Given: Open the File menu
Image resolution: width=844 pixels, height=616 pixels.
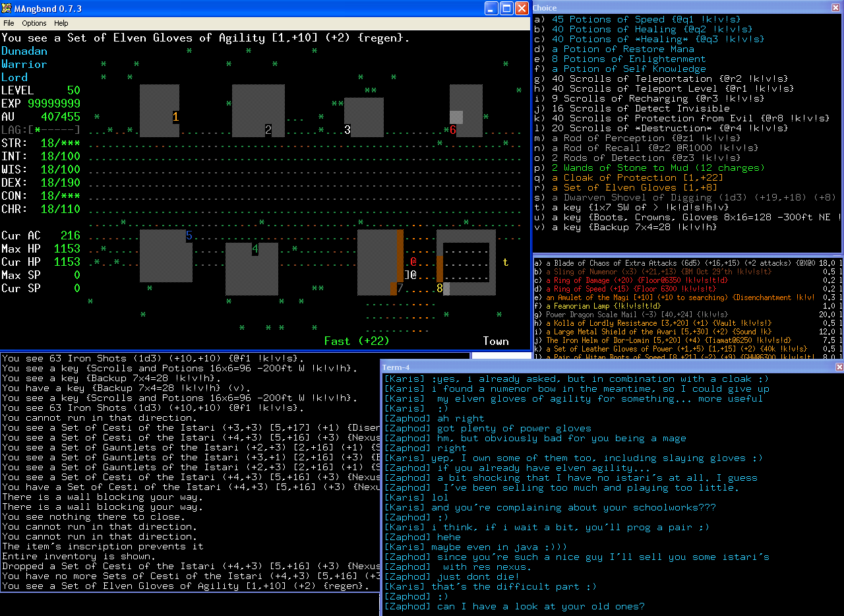Looking at the screenshot, I should click(9, 23).
